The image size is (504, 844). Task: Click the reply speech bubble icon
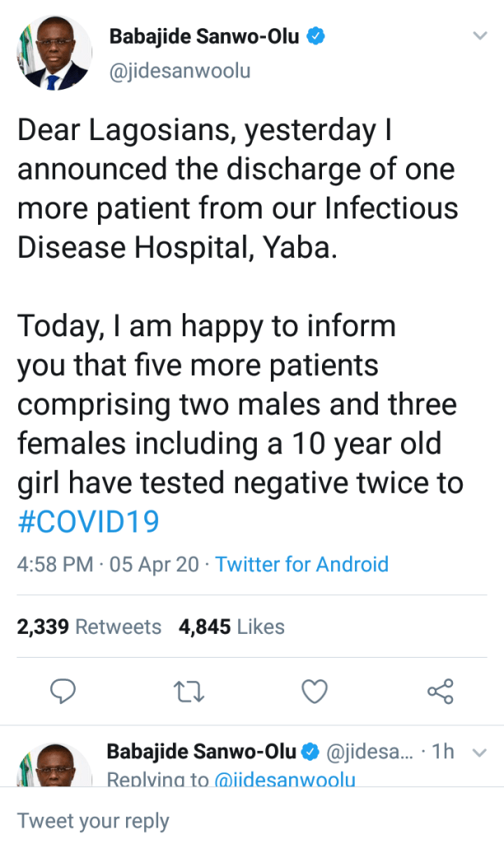tap(63, 691)
